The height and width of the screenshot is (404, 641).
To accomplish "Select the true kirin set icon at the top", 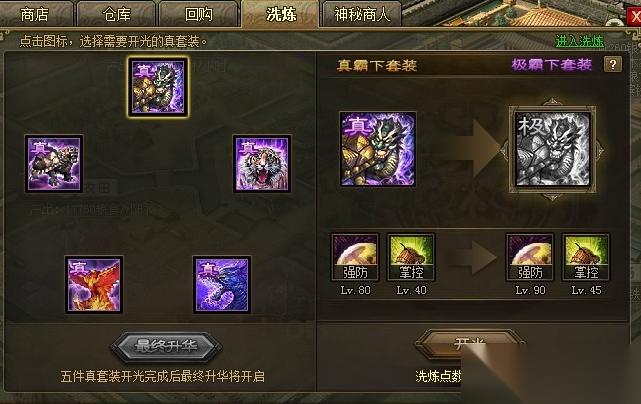I will pyautogui.click(x=158, y=87).
